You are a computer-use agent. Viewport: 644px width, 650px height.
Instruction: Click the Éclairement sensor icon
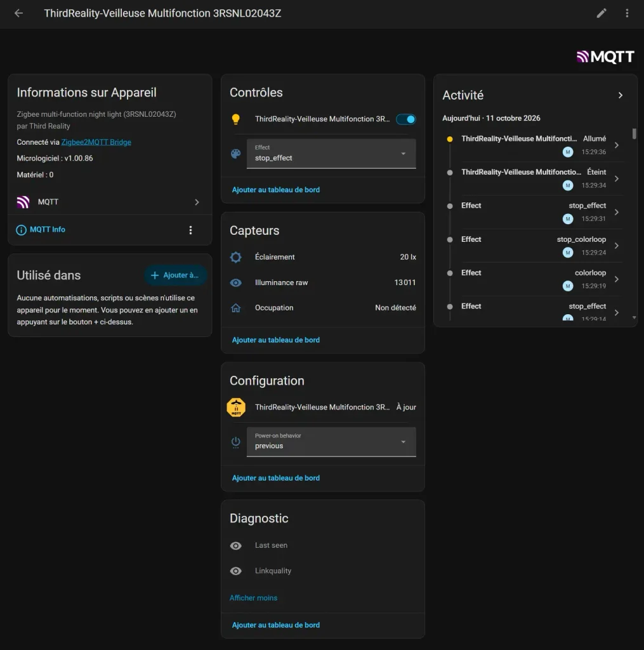click(236, 257)
